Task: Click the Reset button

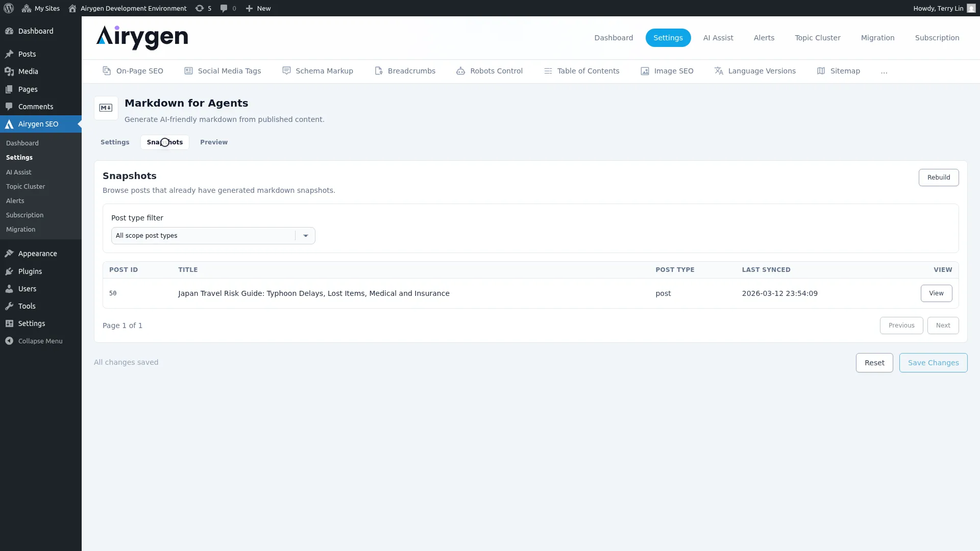Action: click(874, 363)
